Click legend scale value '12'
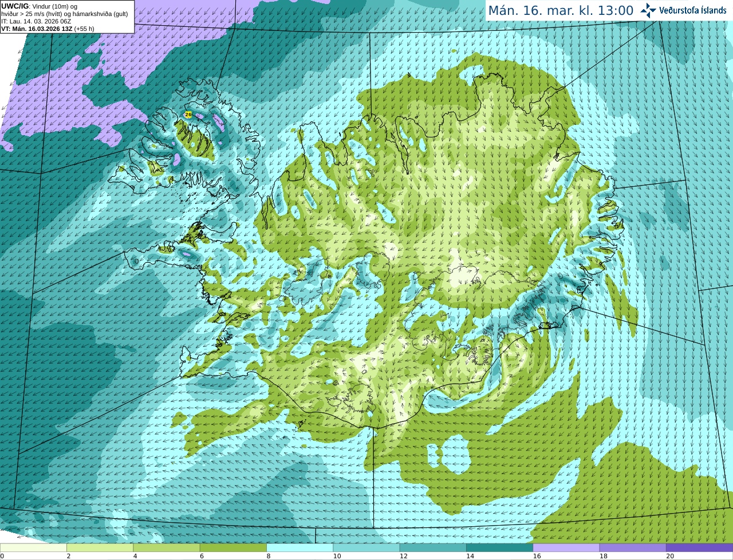 403,556
